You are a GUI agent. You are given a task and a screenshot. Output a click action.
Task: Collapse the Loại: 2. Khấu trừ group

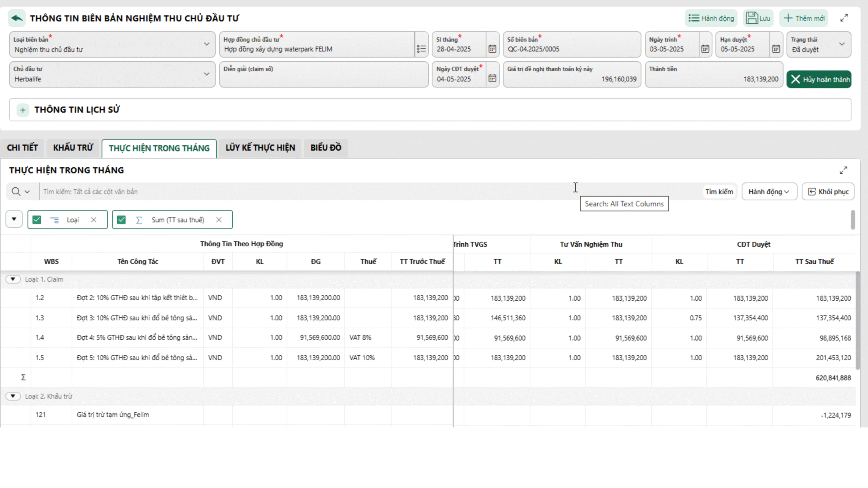pos(13,396)
